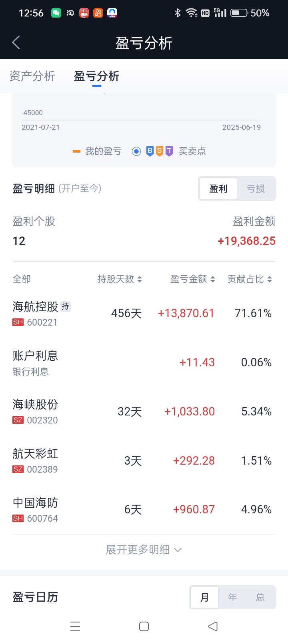Toggle to the 盈利 list
288x644 pixels.
pos(218,189)
